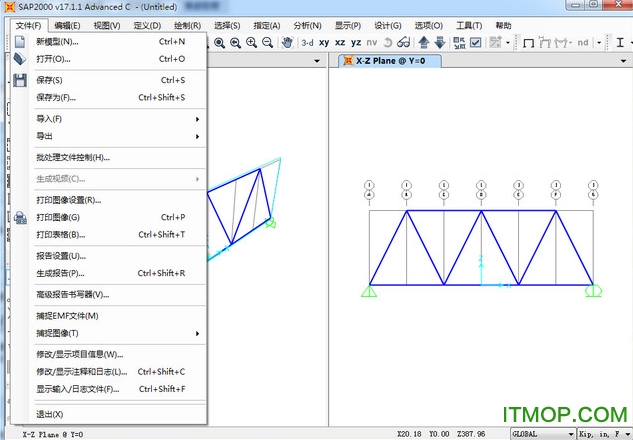The width and height of the screenshot is (633, 440).
Task: Click 退出(X) to exit
Action: (x=50, y=414)
